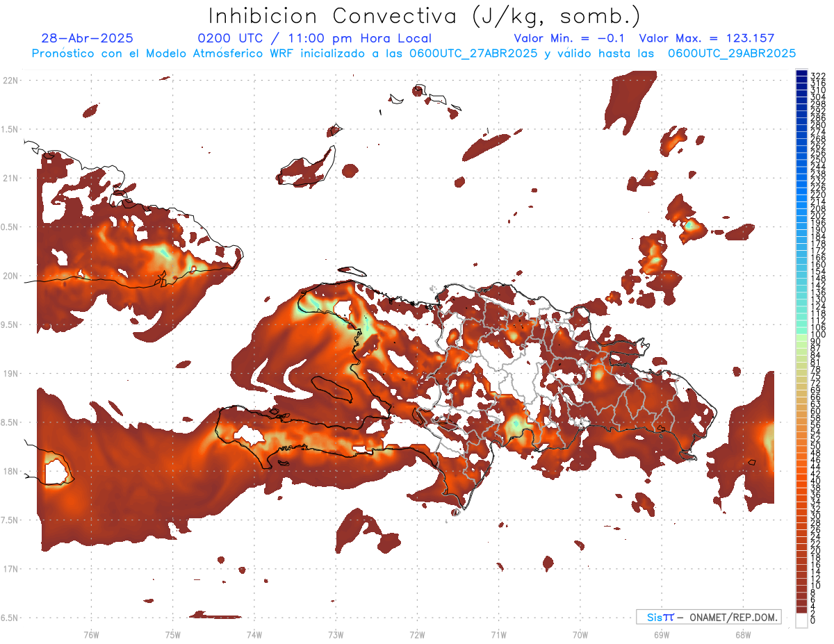Click the "21N" latitude label

point(10,178)
